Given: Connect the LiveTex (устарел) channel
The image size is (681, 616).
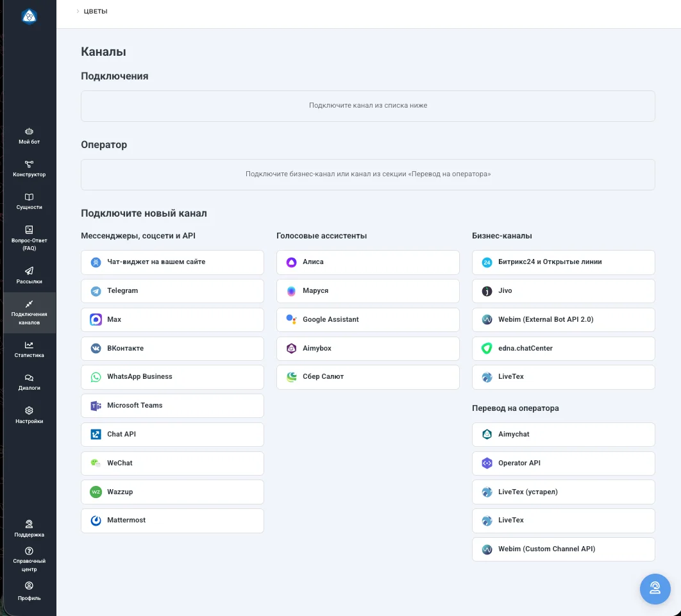Looking at the screenshot, I should pyautogui.click(x=563, y=492).
